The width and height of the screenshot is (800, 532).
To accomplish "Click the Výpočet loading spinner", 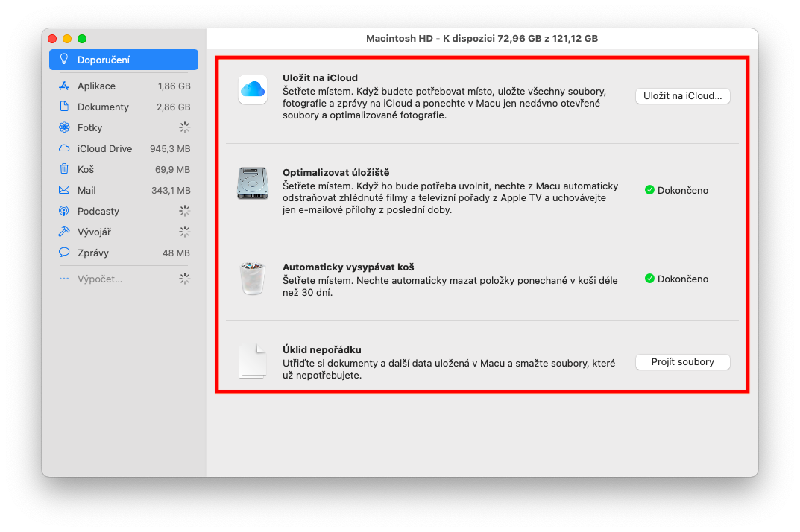I will point(184,279).
